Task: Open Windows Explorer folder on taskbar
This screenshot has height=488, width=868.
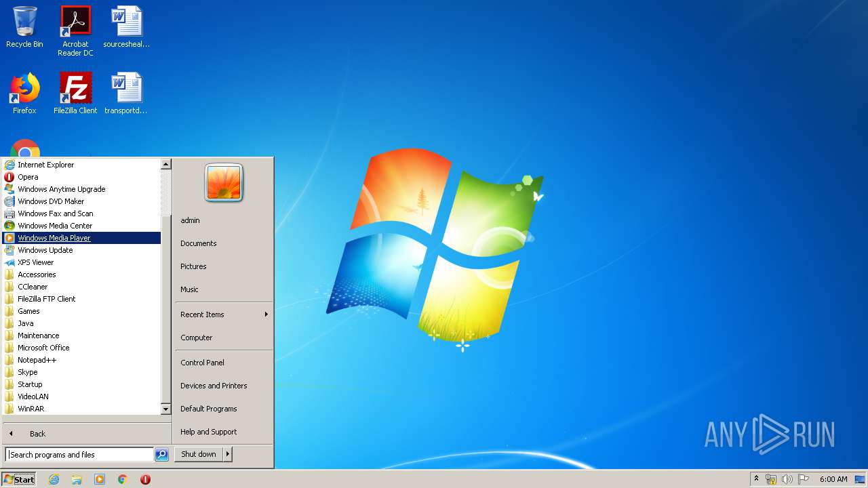Action: 77,479
